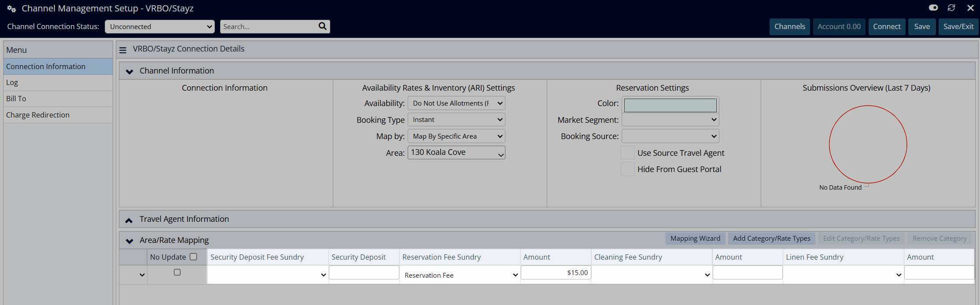Open the Market Segment dropdown
Viewport: 980px width, 305px height.
[x=671, y=120]
